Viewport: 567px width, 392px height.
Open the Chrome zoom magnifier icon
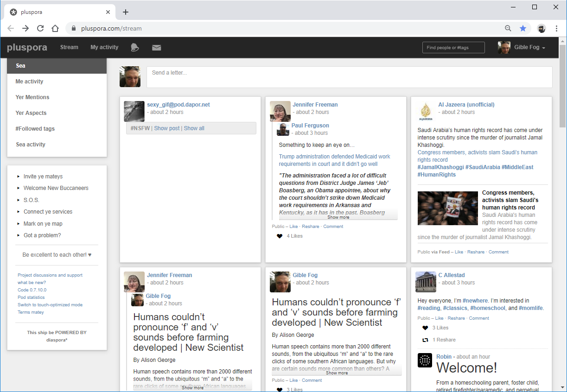508,28
